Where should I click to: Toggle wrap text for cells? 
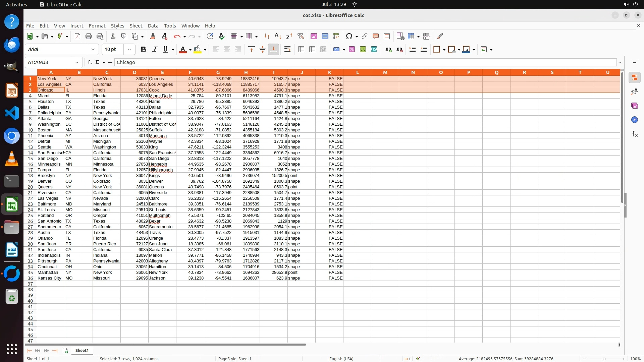pyautogui.click(x=287, y=49)
